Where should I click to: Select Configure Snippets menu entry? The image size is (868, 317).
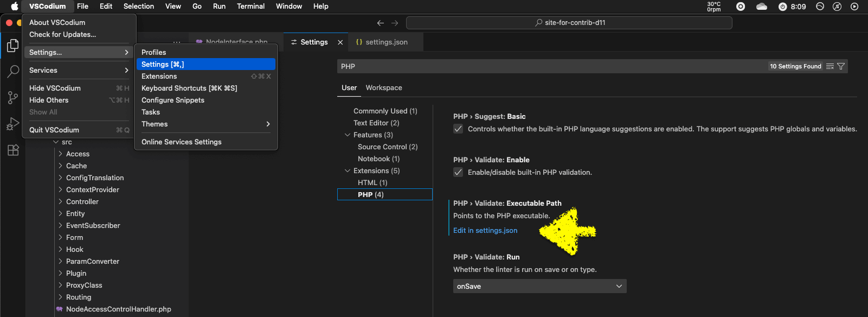[x=206, y=100]
